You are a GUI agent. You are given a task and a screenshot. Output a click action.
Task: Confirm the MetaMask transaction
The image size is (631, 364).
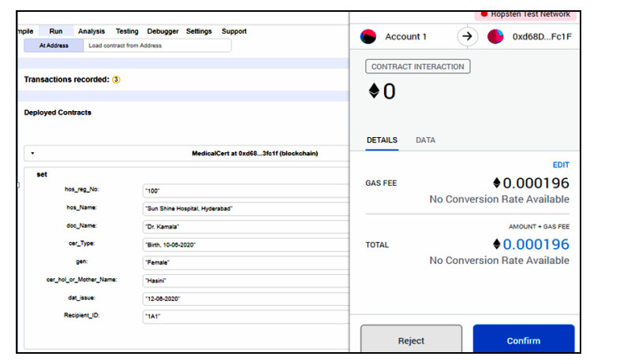523,340
